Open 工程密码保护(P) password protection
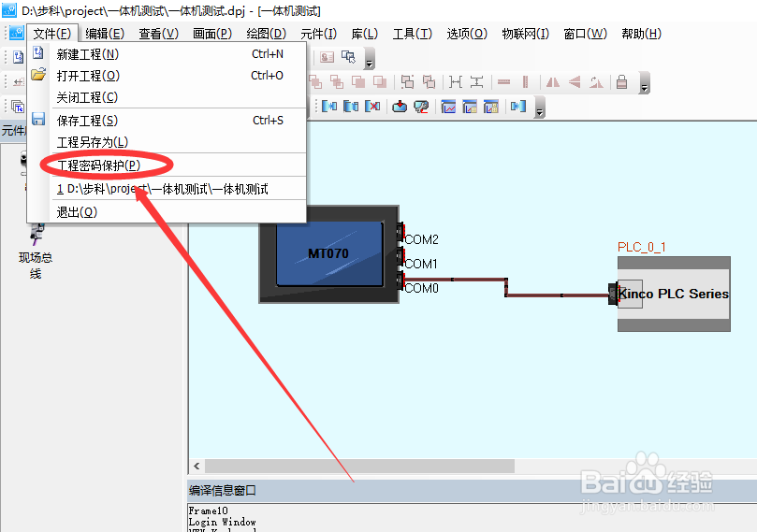 167,165
